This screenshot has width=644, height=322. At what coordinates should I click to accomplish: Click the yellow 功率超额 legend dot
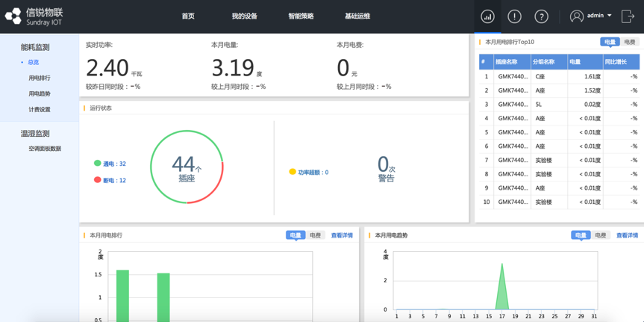pyautogui.click(x=293, y=172)
